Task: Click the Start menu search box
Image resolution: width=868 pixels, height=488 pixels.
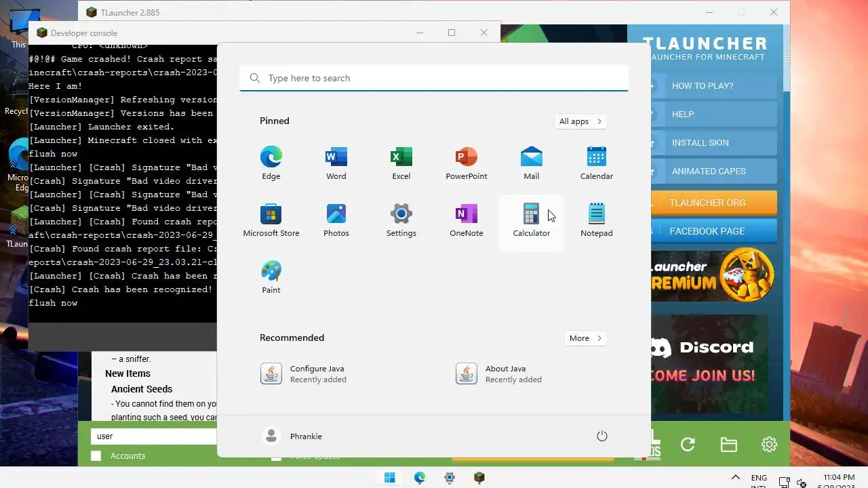Action: (434, 78)
